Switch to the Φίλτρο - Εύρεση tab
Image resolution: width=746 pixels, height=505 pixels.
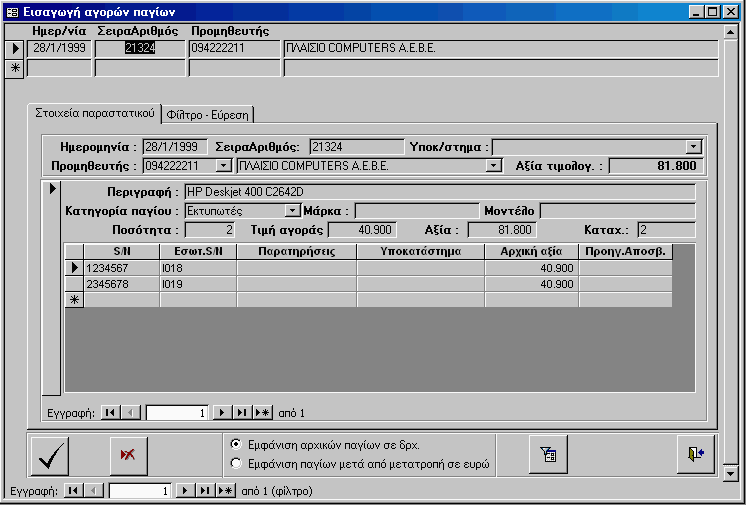point(209,113)
